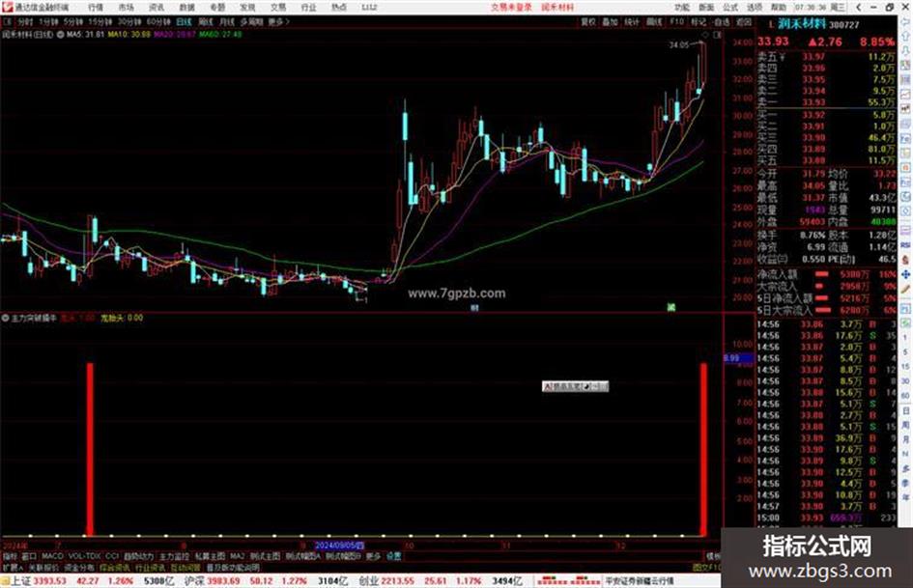The height and width of the screenshot is (588, 913).
Task: Click 设置 indicator settings
Action: tap(393, 556)
